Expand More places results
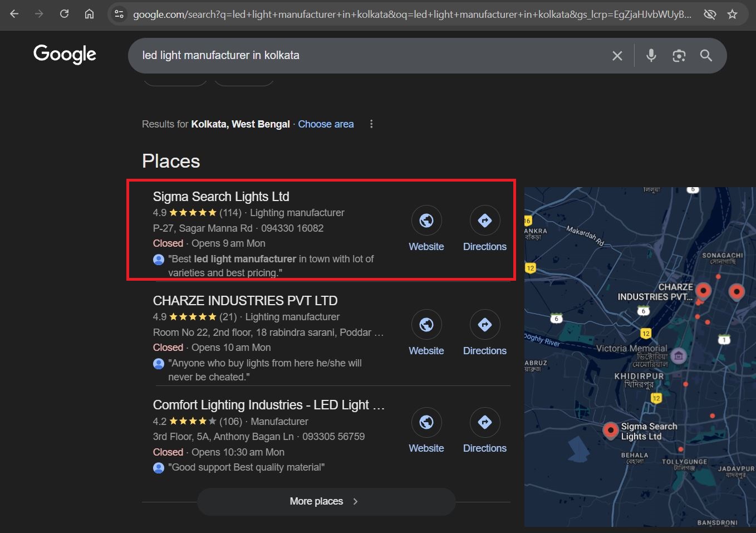This screenshot has width=756, height=533. [326, 501]
